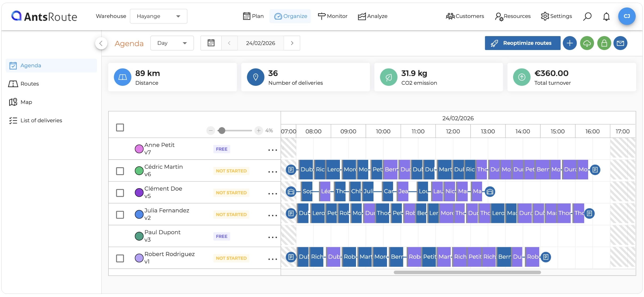Open the three-dot menu for Julia Fernandez
The image size is (644, 297).
[x=273, y=215]
